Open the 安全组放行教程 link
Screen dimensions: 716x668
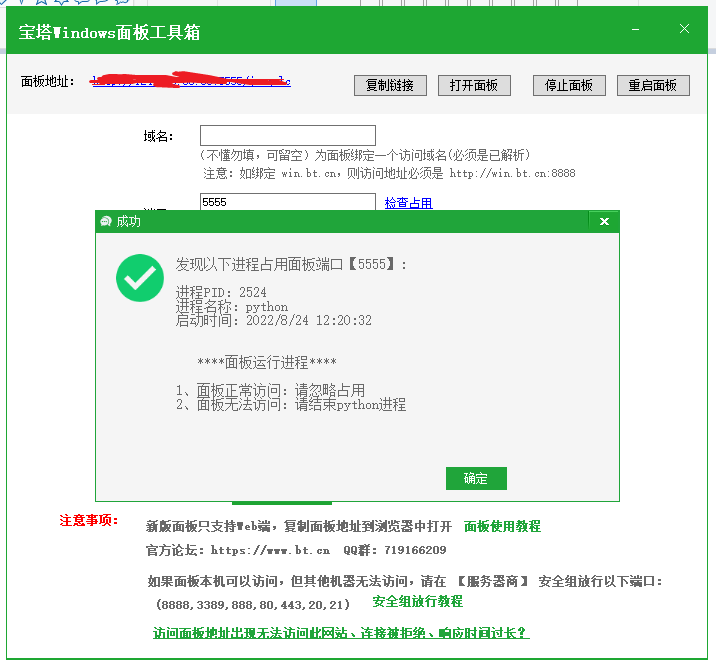point(417,601)
